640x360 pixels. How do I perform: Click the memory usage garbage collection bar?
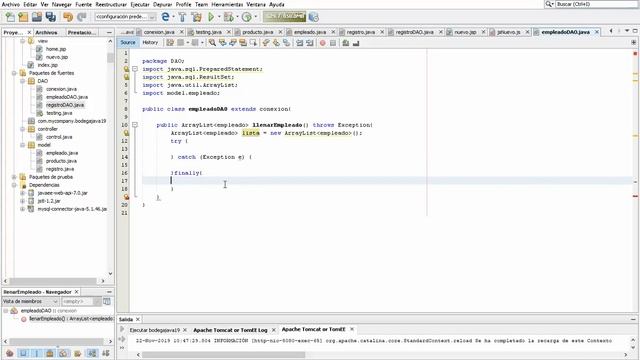click(284, 17)
